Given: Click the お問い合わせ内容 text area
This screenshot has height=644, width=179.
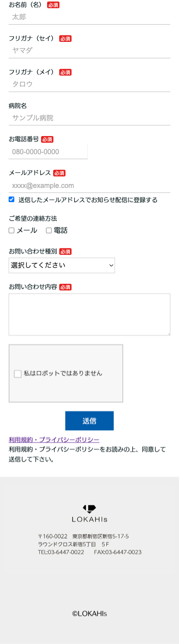Looking at the screenshot, I should (x=89, y=314).
